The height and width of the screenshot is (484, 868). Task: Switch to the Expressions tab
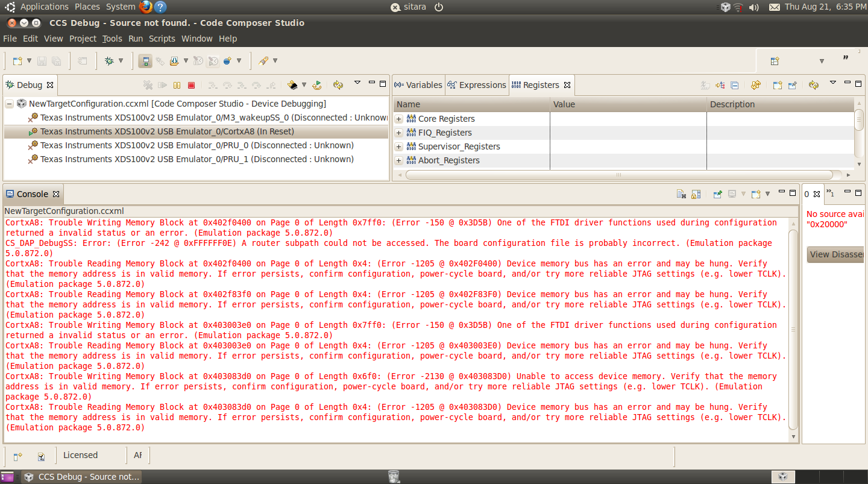[477, 85]
